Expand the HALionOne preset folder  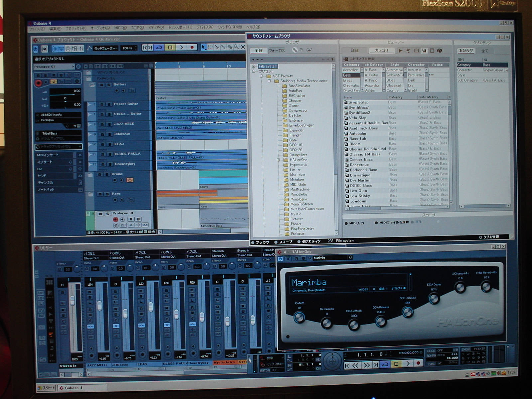pyautogui.click(x=278, y=160)
